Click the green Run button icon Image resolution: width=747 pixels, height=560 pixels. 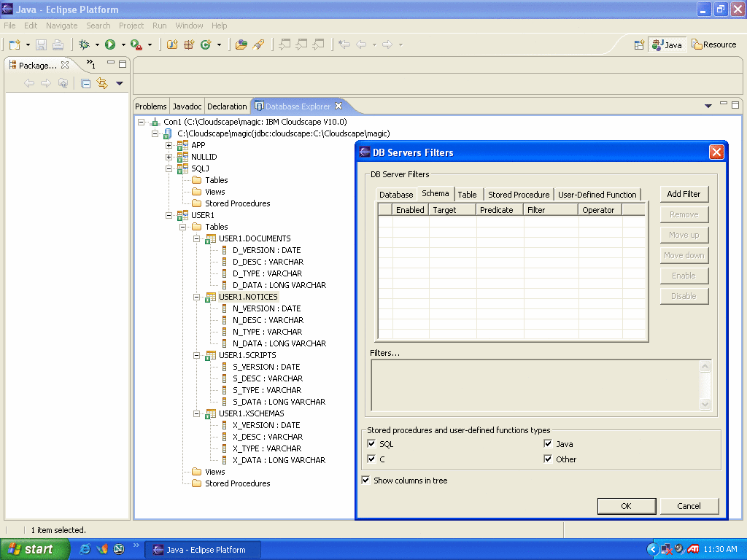tap(110, 44)
